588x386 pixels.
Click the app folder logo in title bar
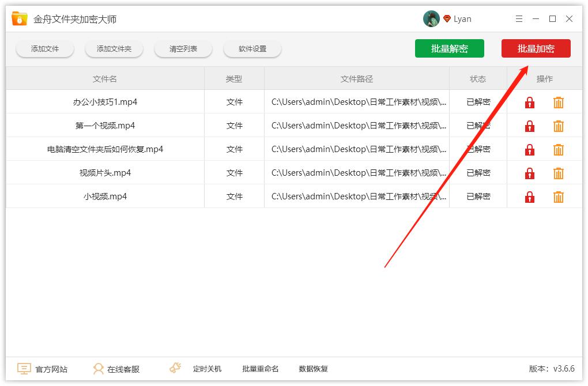19,18
